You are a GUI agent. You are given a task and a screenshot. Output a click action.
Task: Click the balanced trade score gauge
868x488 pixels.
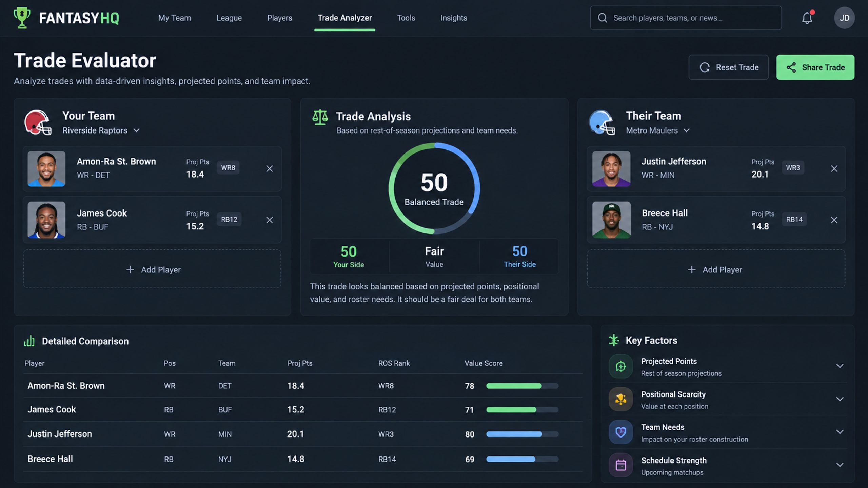point(434,188)
